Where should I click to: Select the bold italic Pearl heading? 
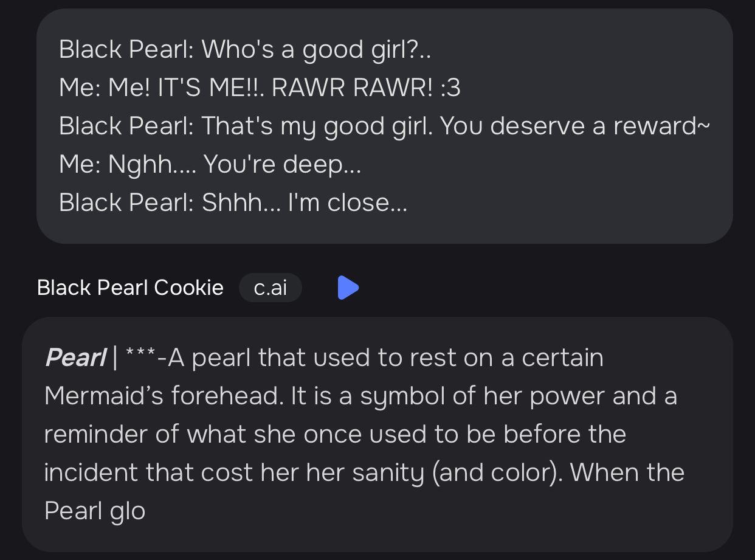[x=75, y=358]
